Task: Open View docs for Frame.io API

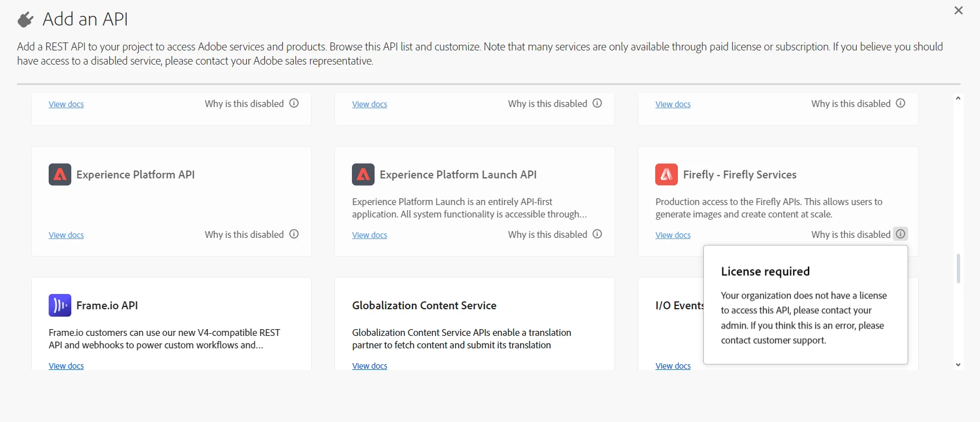Action: pos(66,366)
